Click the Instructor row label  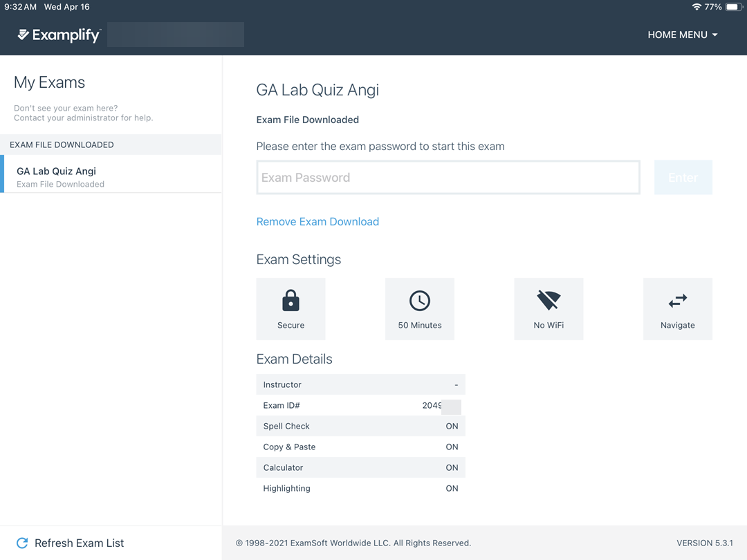(282, 384)
